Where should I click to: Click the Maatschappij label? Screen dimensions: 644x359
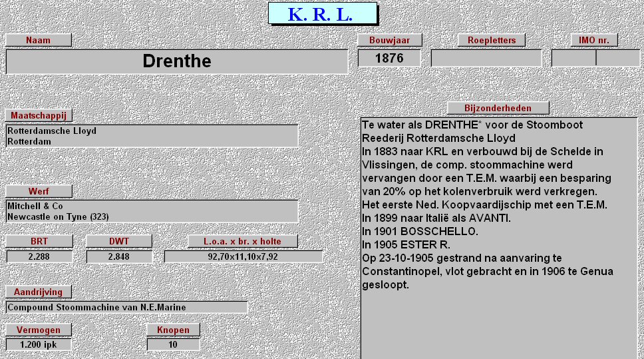coord(39,115)
